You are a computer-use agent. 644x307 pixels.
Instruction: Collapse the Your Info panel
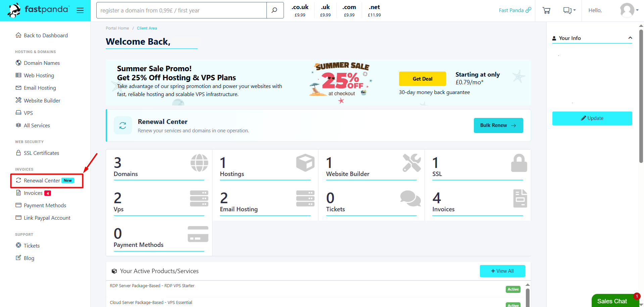(x=630, y=38)
